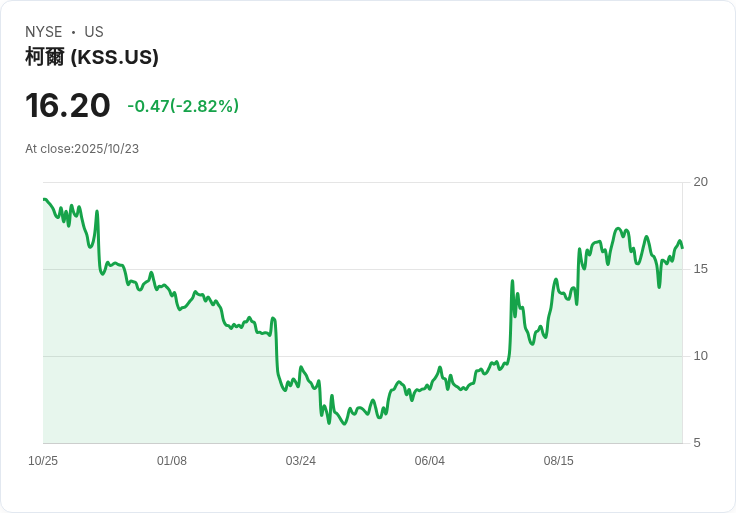The height and width of the screenshot is (513, 736).
Task: Select the 01/08 date on x-axis
Action: pos(172,461)
